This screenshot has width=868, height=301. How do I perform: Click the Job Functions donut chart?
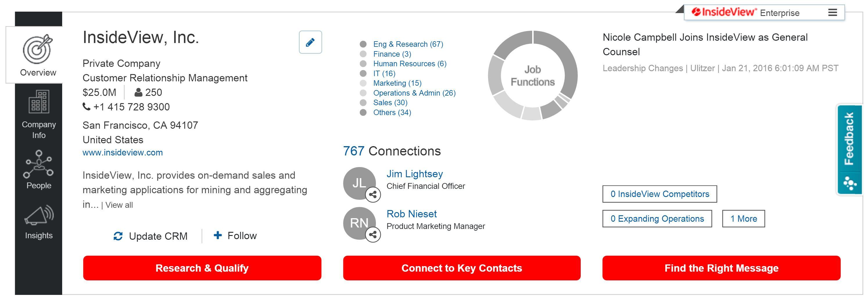tap(533, 76)
